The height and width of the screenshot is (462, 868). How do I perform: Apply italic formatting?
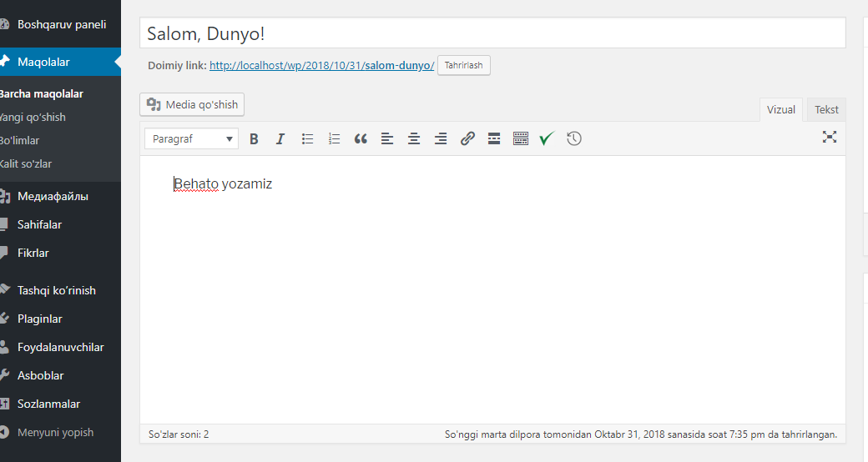coord(280,139)
